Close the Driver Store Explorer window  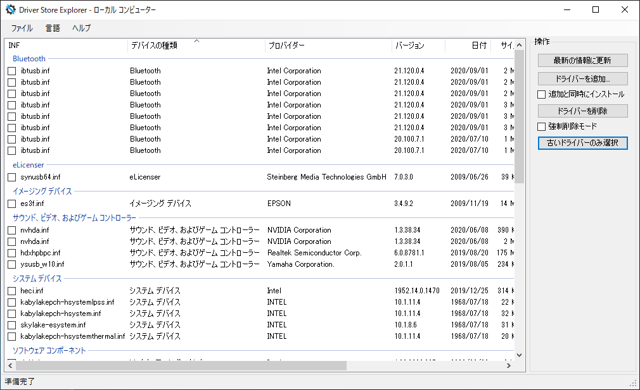point(624,10)
